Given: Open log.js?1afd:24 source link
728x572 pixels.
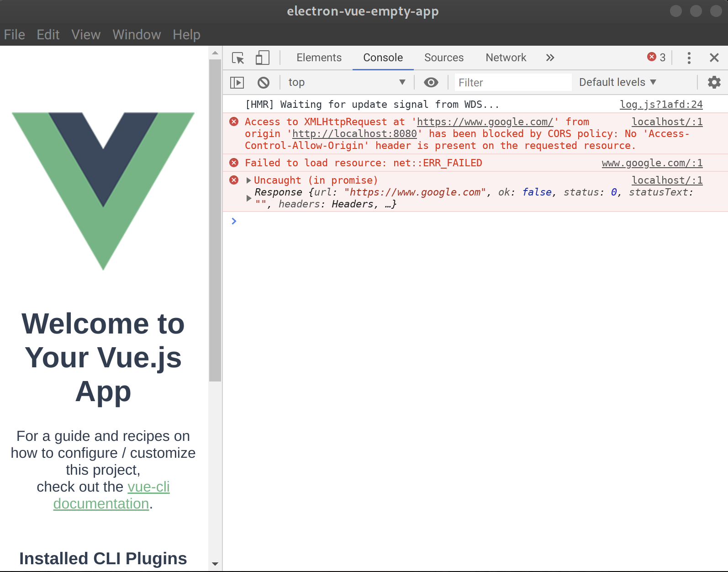Looking at the screenshot, I should pyautogui.click(x=661, y=105).
